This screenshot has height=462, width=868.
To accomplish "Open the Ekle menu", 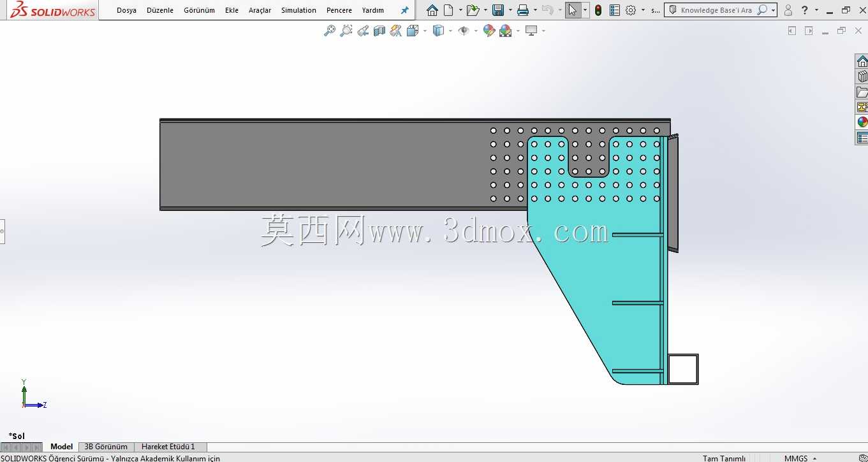I will (x=232, y=10).
